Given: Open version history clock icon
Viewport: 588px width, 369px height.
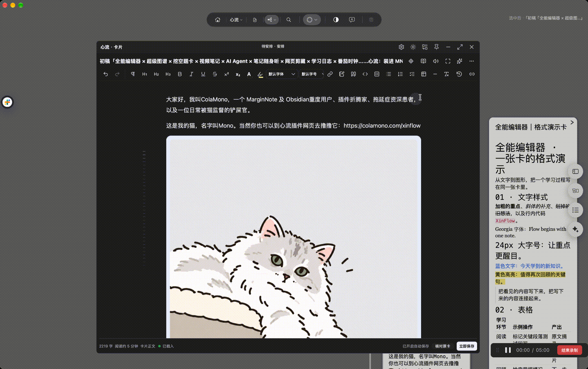Looking at the screenshot, I should point(459,74).
